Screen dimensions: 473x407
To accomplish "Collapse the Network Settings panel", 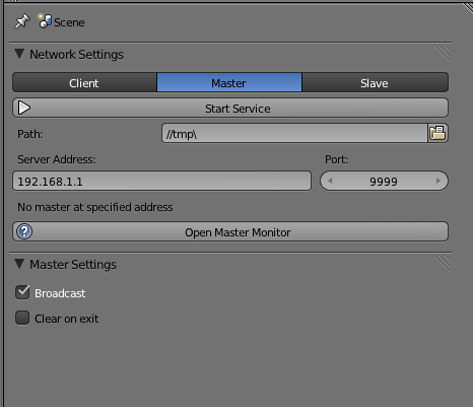I will point(19,54).
